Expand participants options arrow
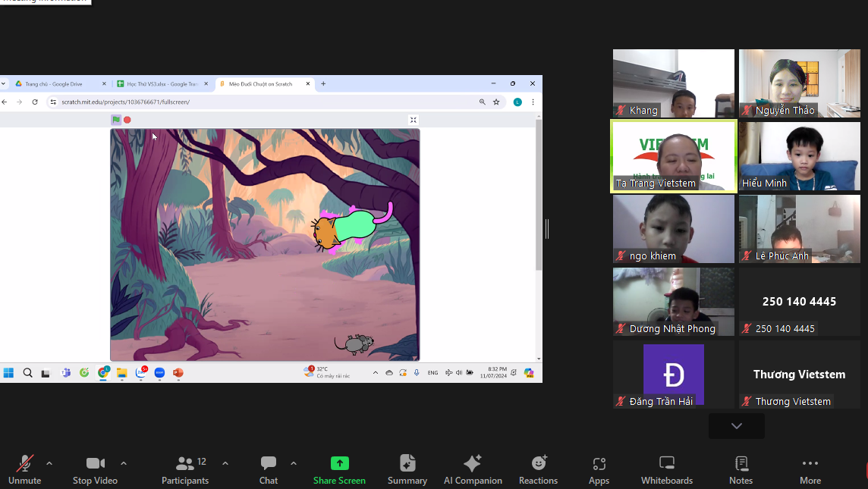868x489 pixels. pyautogui.click(x=225, y=463)
